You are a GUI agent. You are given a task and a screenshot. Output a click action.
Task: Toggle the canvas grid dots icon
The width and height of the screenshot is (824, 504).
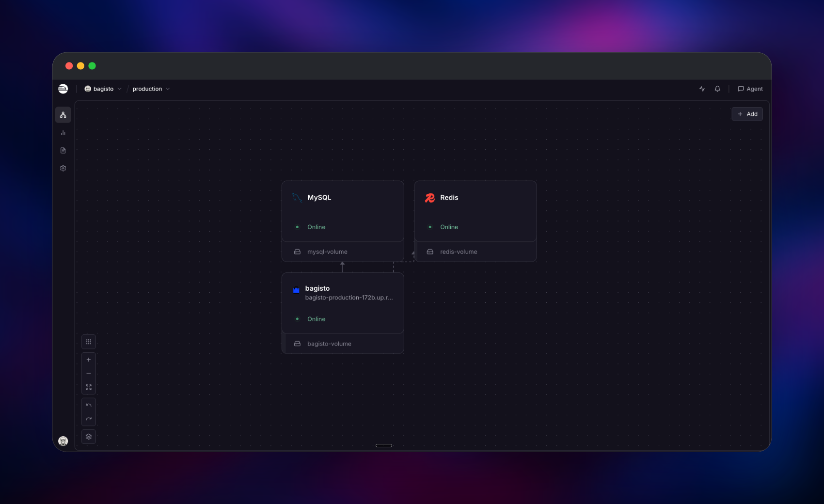(89, 342)
